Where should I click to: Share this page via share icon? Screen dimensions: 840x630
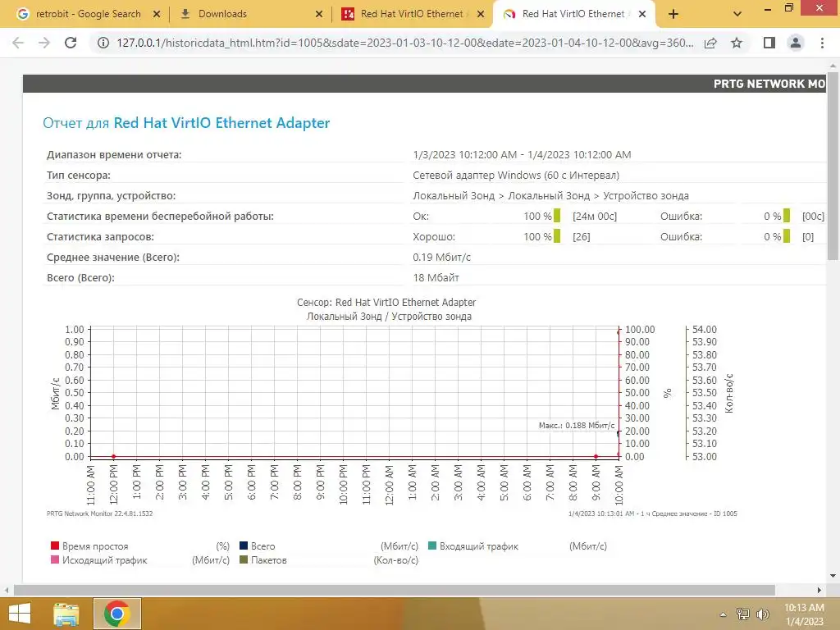click(x=710, y=43)
